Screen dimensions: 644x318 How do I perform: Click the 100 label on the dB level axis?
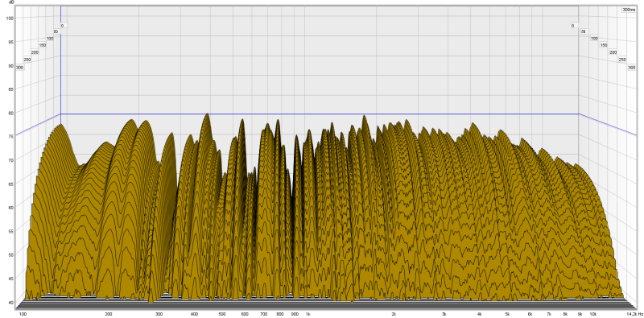(10, 18)
